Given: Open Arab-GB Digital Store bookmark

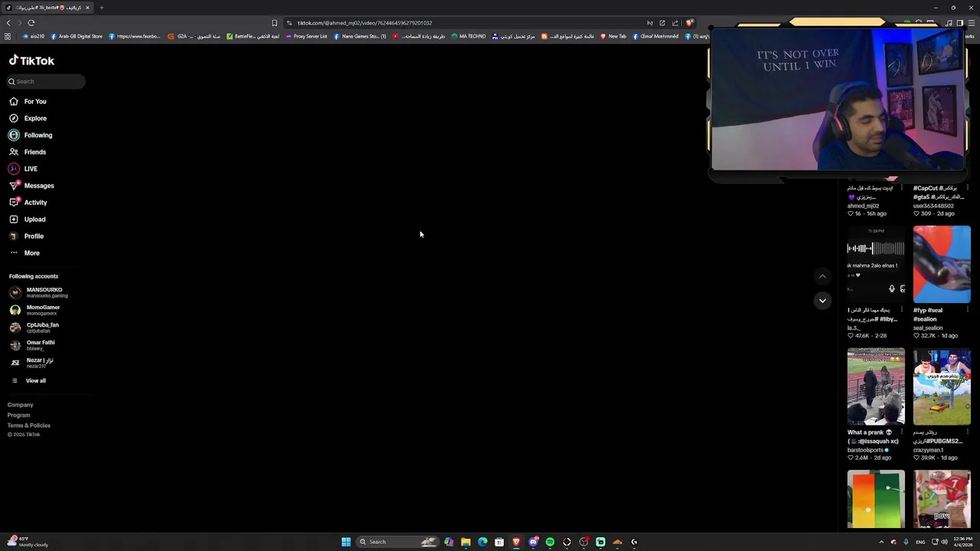Looking at the screenshot, I should click(77, 36).
